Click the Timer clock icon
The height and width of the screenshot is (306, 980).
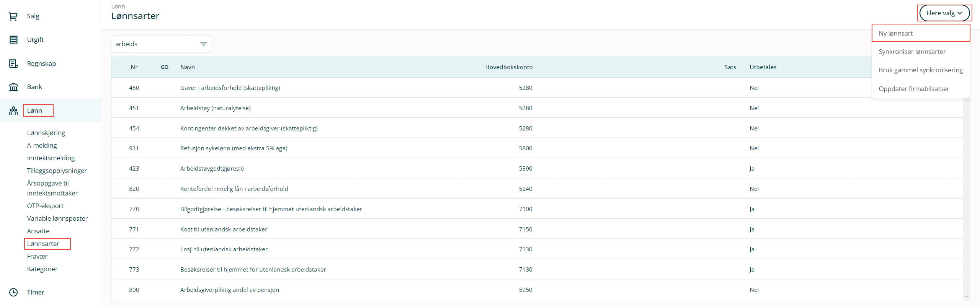pyautogui.click(x=13, y=292)
